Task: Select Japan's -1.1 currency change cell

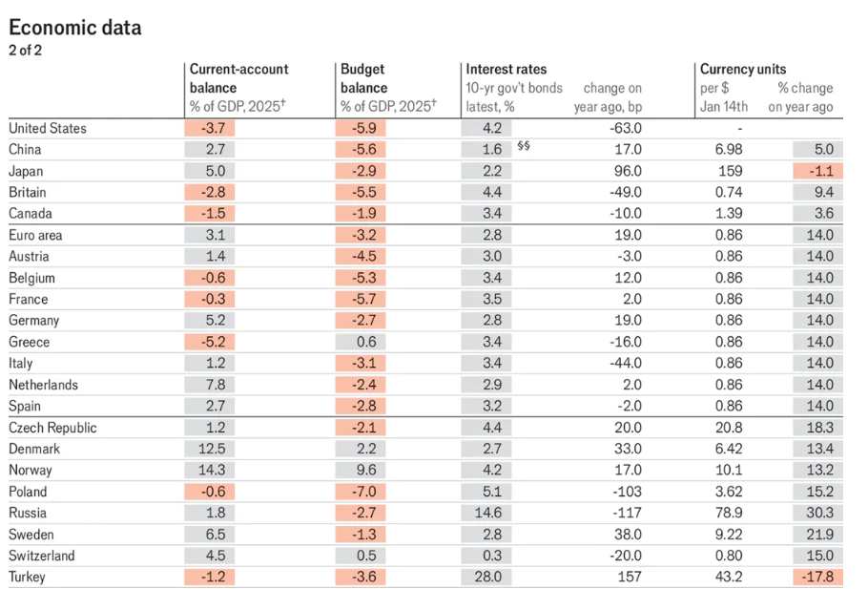Action: [x=817, y=171]
